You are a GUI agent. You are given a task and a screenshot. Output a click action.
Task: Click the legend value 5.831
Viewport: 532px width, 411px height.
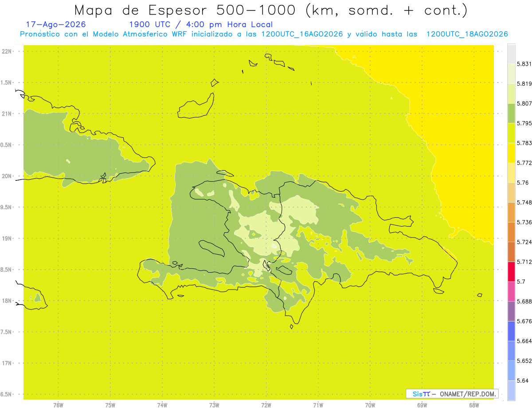coord(524,64)
